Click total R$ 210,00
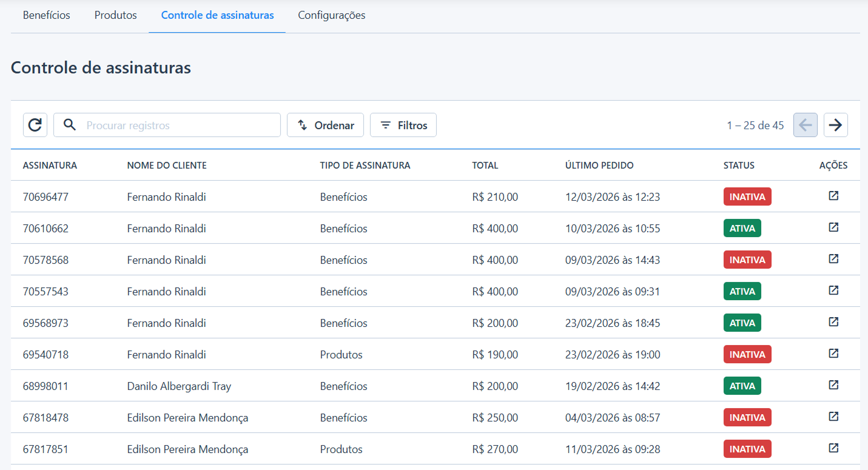The image size is (868, 470). tap(495, 197)
